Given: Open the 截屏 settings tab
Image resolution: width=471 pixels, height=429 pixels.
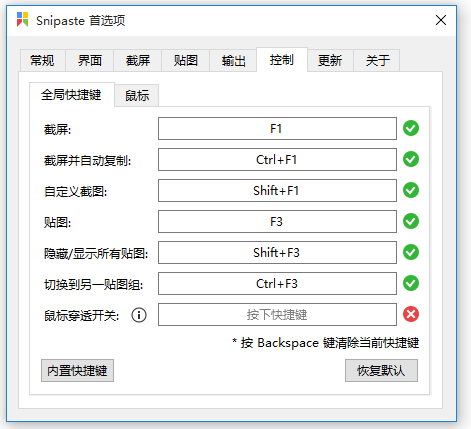Looking at the screenshot, I should coord(138,61).
